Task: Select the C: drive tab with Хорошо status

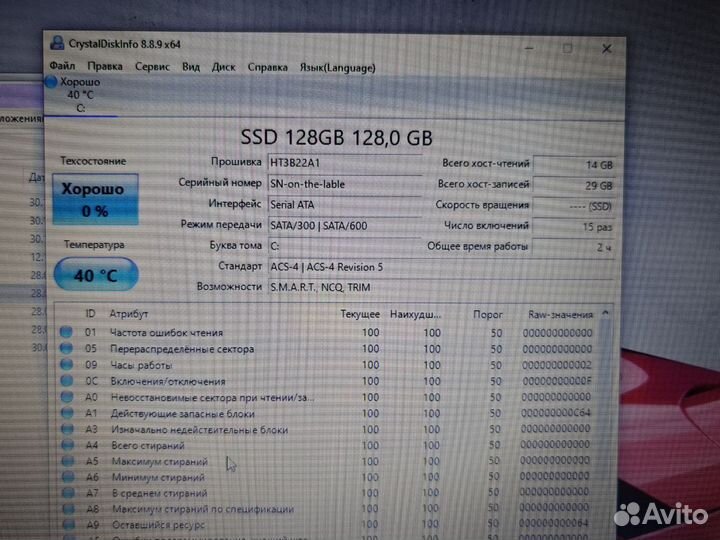Action: click(79, 95)
